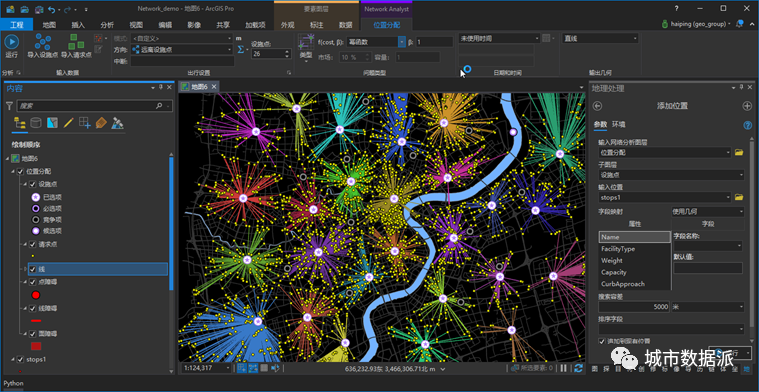Toggle the 设施点 layer checkbox
This screenshot has width=759, height=392.
(32, 184)
